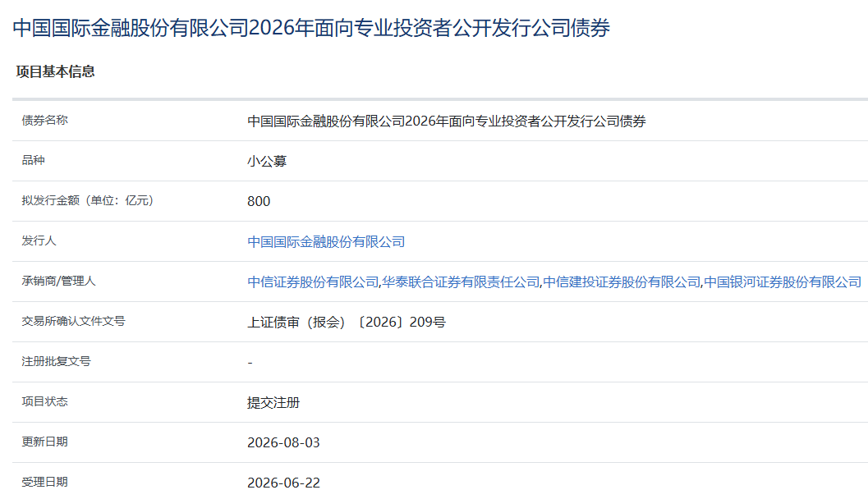
Task: Click the 发行人 field label
Action: (39, 240)
